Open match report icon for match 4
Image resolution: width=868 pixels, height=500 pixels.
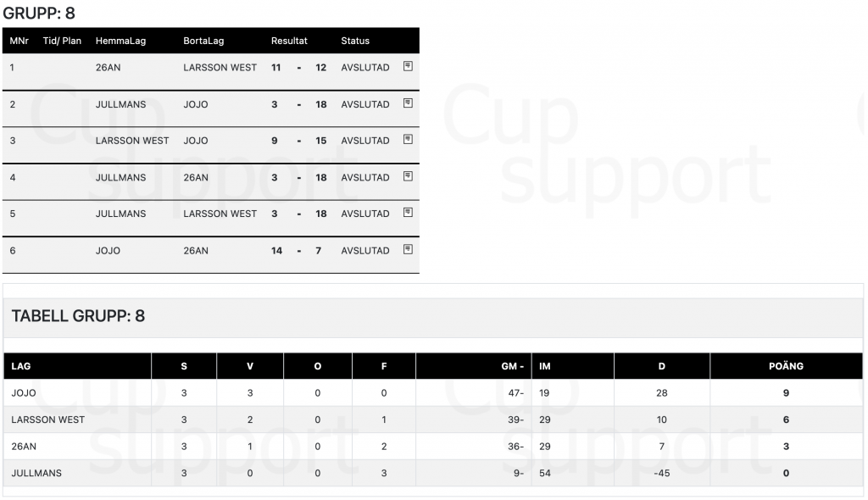[x=408, y=176]
